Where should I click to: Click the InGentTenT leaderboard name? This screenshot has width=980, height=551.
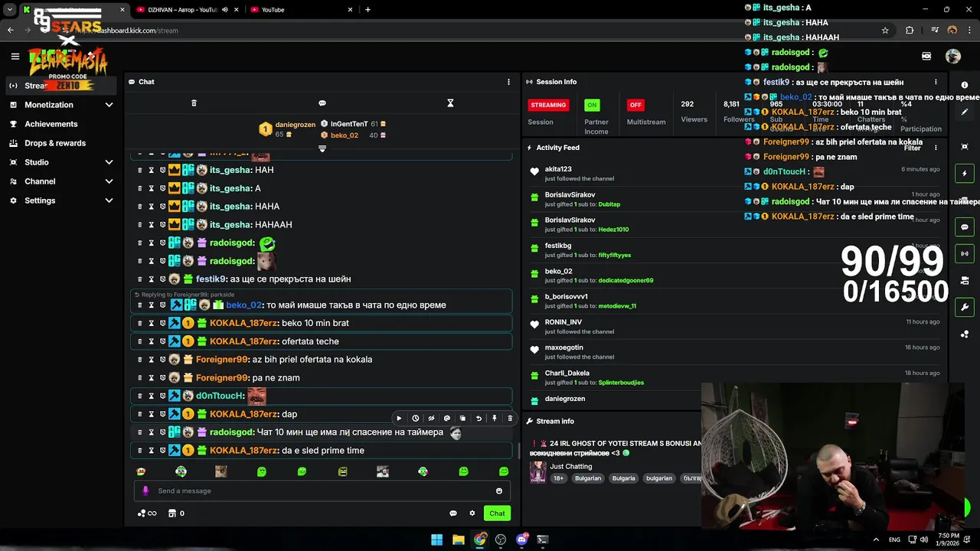click(349, 124)
